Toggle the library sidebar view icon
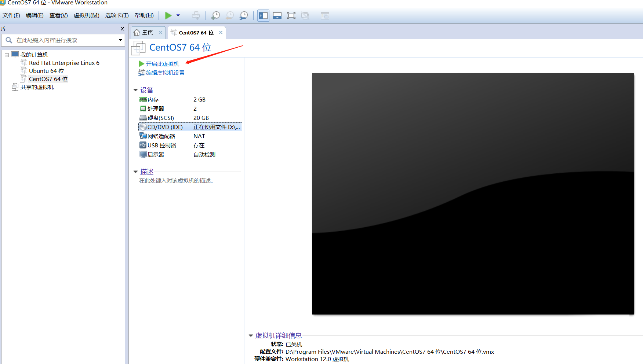 pyautogui.click(x=264, y=15)
